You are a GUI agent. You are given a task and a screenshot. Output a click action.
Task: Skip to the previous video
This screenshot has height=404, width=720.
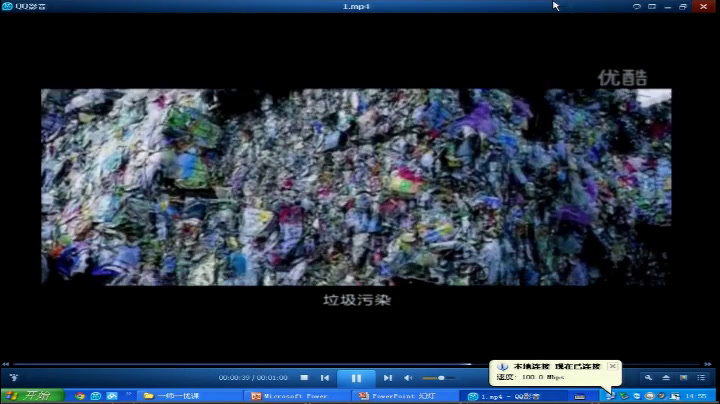point(325,378)
